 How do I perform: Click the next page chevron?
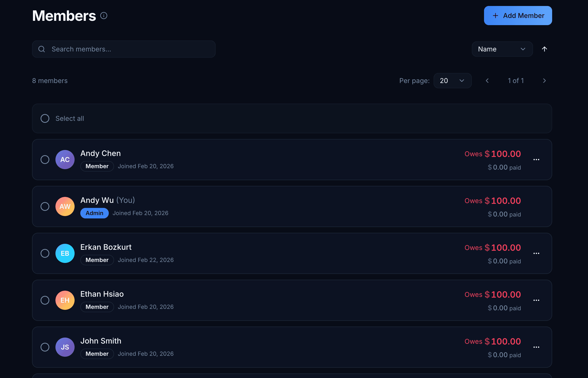(x=544, y=81)
